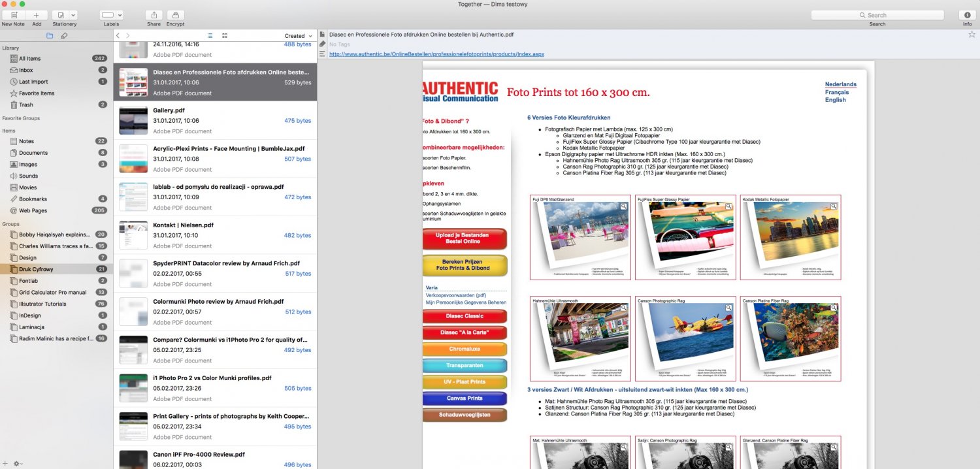The image size is (980, 469).
Task: Select Colormunki Photo review document
Action: coord(215,312)
